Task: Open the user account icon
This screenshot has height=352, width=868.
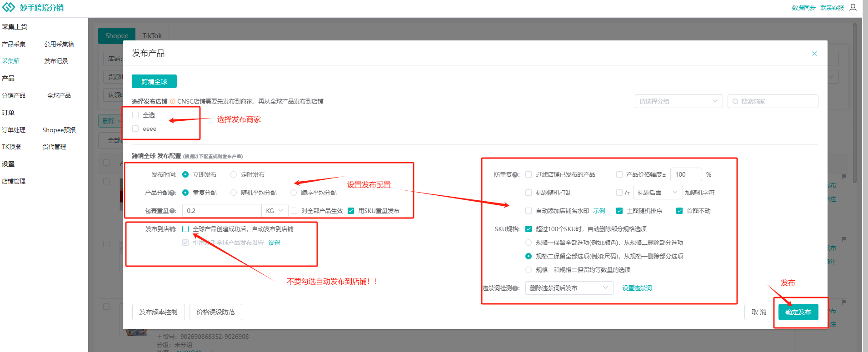Action: (853, 8)
